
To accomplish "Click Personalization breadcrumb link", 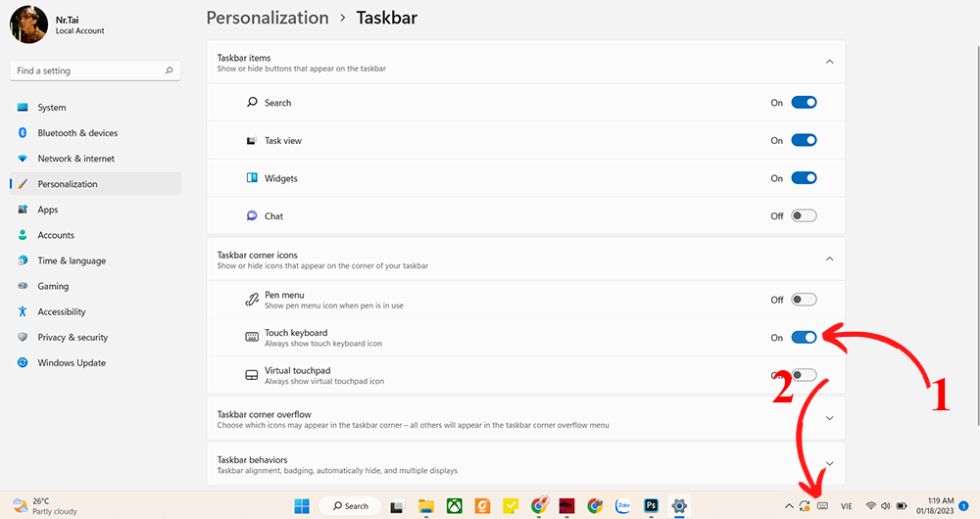I will click(x=268, y=18).
